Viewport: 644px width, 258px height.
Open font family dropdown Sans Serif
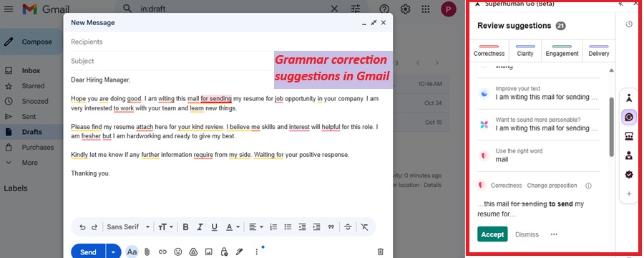coord(129,227)
